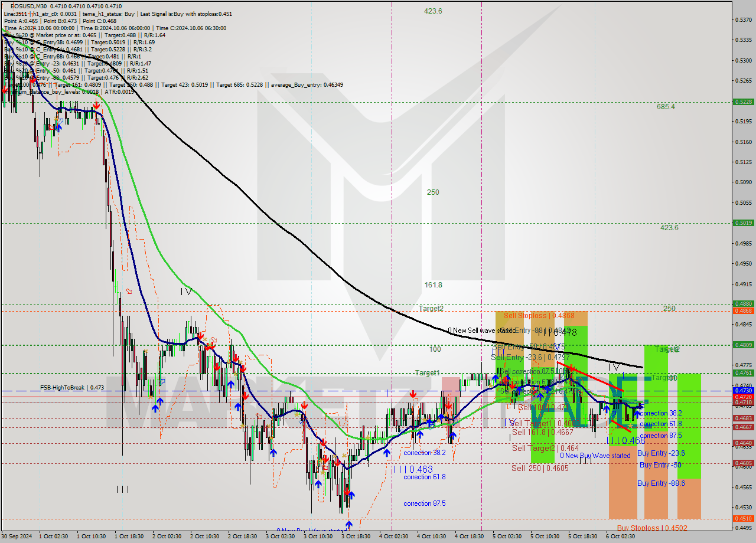The height and width of the screenshot is (543, 756).
Task: Click the red 0.4510 price tag on axis
Action: 742,518
